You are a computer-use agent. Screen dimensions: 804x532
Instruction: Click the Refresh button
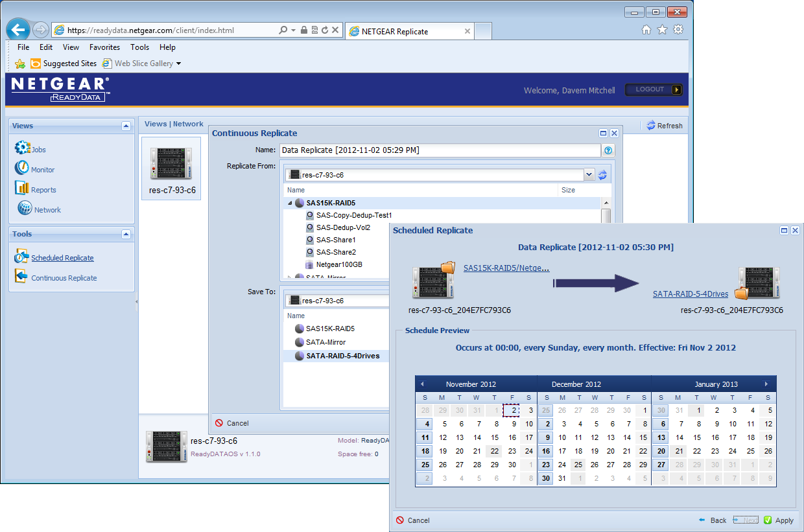pos(665,126)
